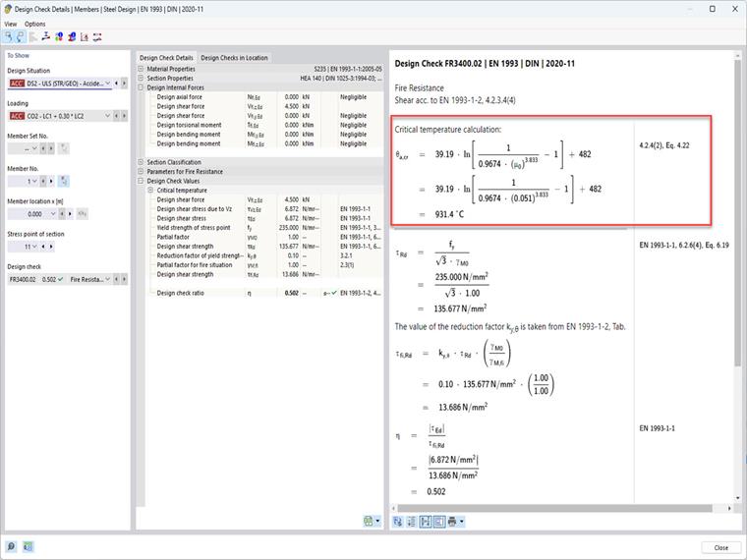This screenshot has width=747, height=560.
Task: Click the red stamp info icon in the top toolbar
Action: click(x=72, y=36)
